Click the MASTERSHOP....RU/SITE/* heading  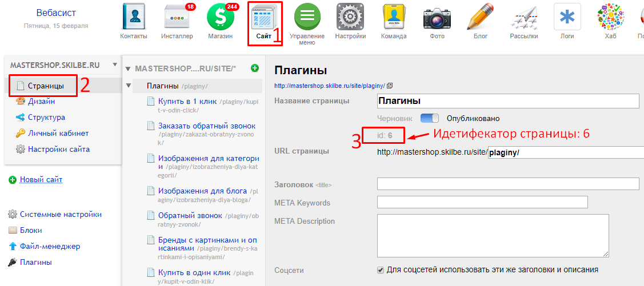186,69
